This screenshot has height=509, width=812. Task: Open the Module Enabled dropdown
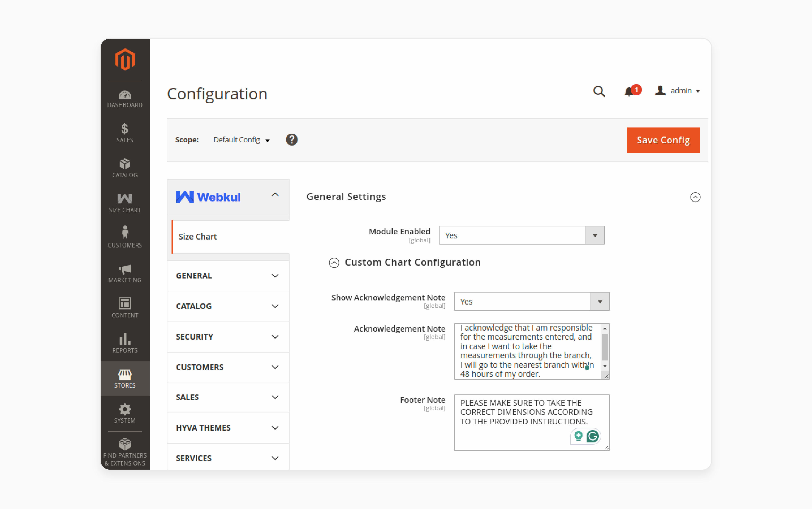521,235
